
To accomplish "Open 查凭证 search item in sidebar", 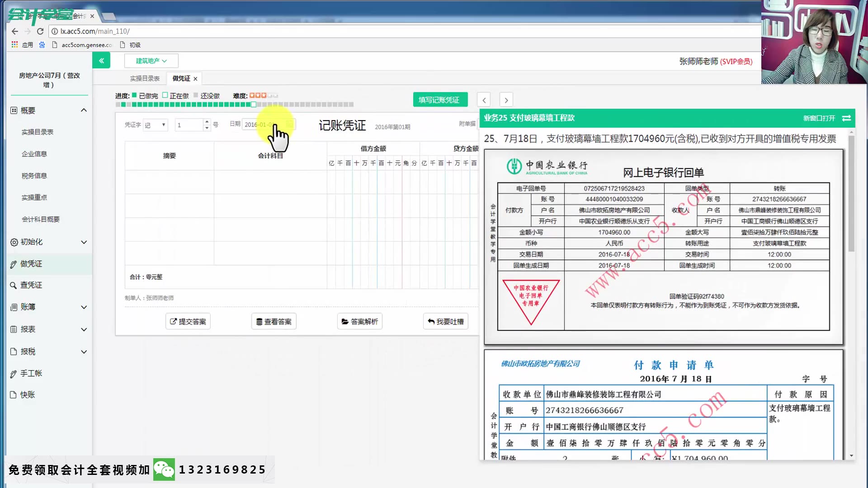I will (31, 285).
